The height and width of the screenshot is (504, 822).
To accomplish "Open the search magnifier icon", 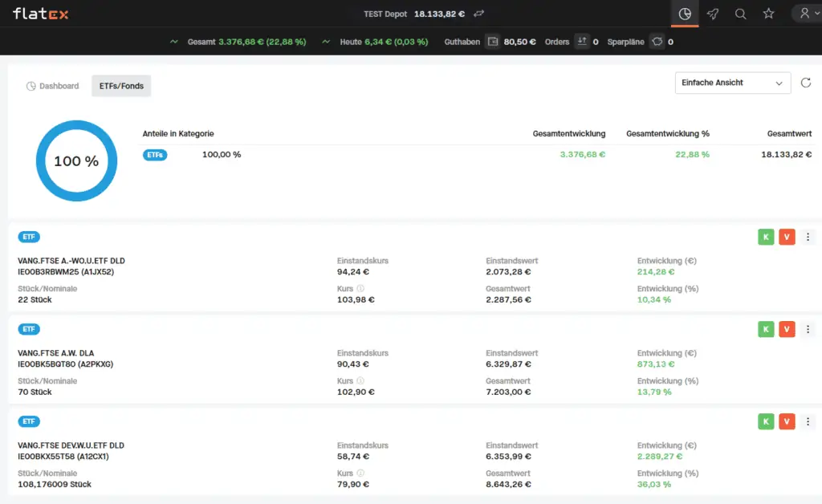I will click(740, 14).
